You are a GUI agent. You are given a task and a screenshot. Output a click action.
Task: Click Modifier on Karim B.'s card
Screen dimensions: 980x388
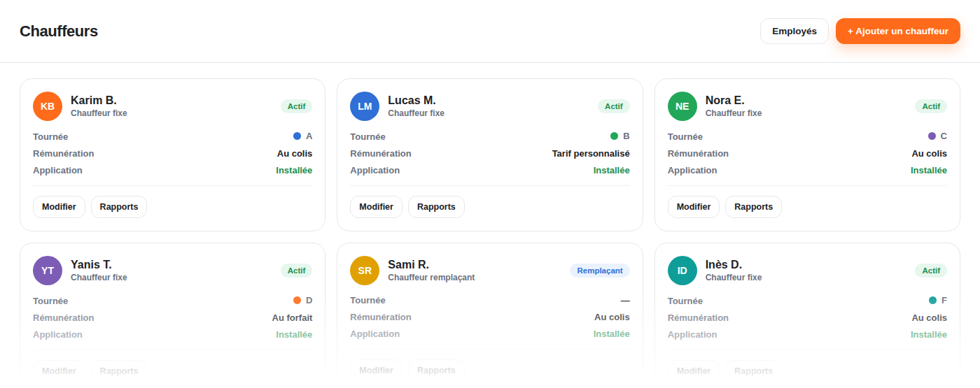(x=59, y=207)
